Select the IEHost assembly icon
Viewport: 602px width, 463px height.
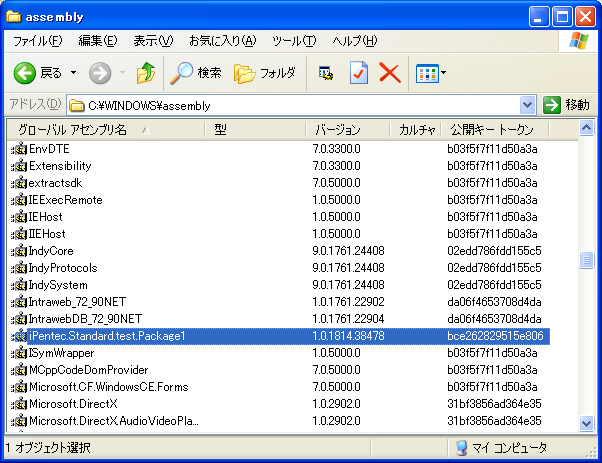[19, 217]
